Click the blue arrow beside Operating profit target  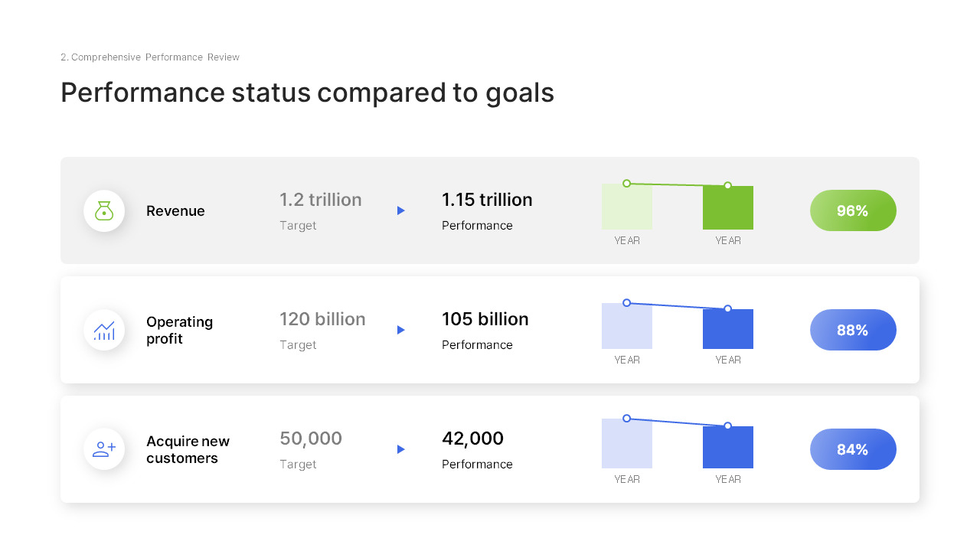tap(400, 330)
